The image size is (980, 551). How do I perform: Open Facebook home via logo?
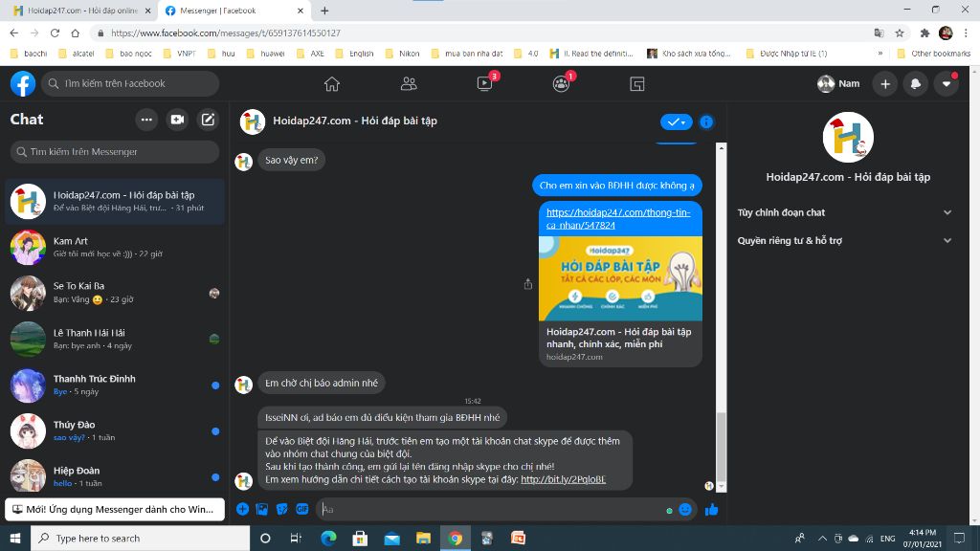[x=23, y=84]
